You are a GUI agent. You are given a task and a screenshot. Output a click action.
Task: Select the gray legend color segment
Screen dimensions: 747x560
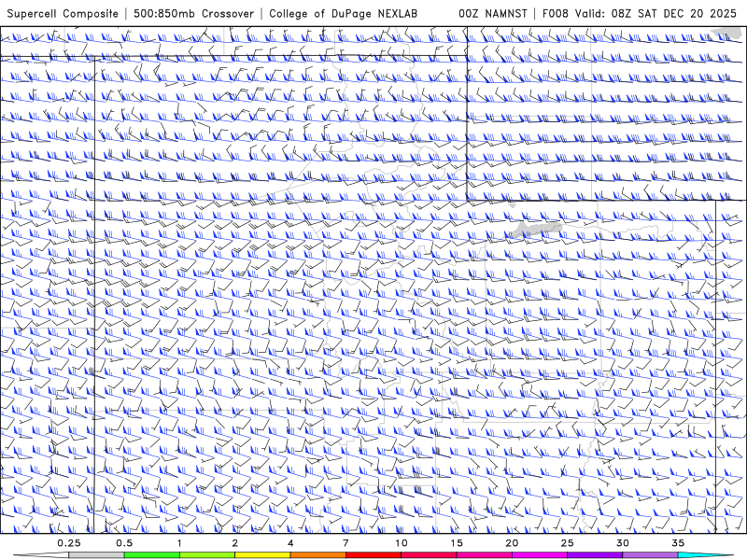click(96, 555)
